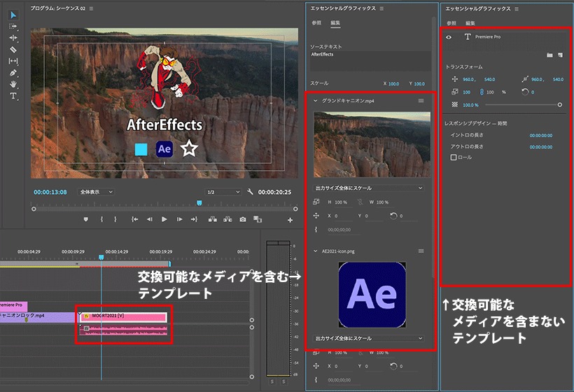Export a frame with the camera icon
574x392 pixels.
pos(243,219)
